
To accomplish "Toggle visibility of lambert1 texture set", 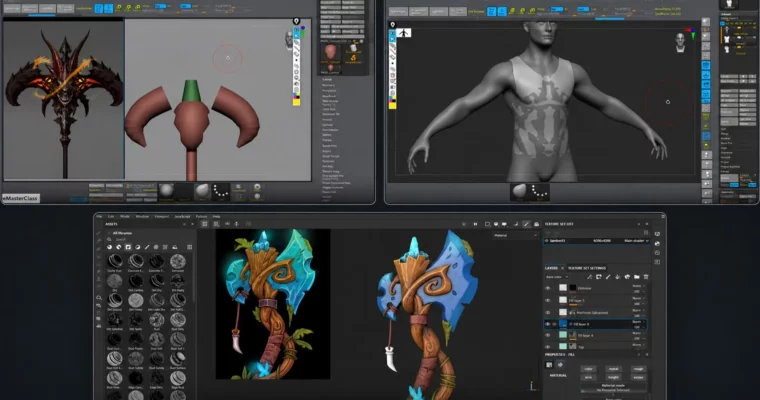I will pyautogui.click(x=547, y=240).
